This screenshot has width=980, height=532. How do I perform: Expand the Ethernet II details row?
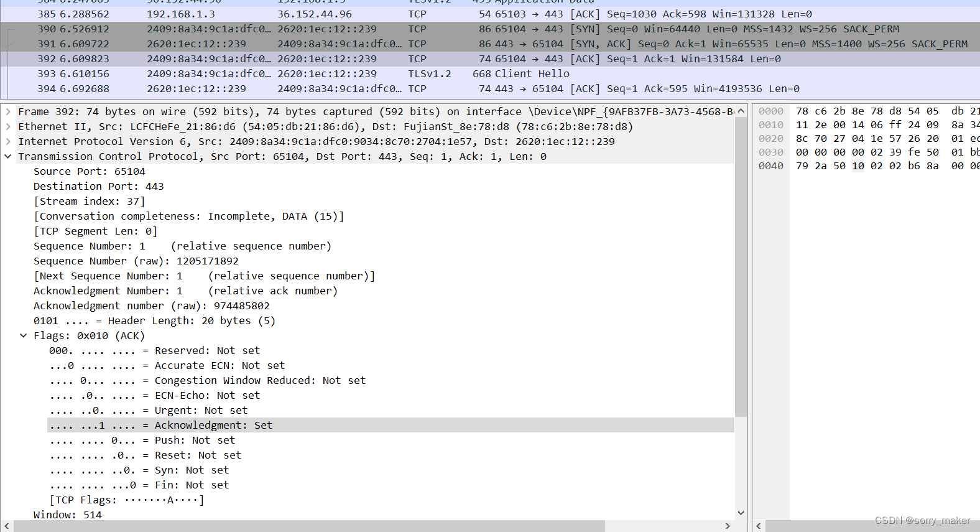tap(7, 126)
